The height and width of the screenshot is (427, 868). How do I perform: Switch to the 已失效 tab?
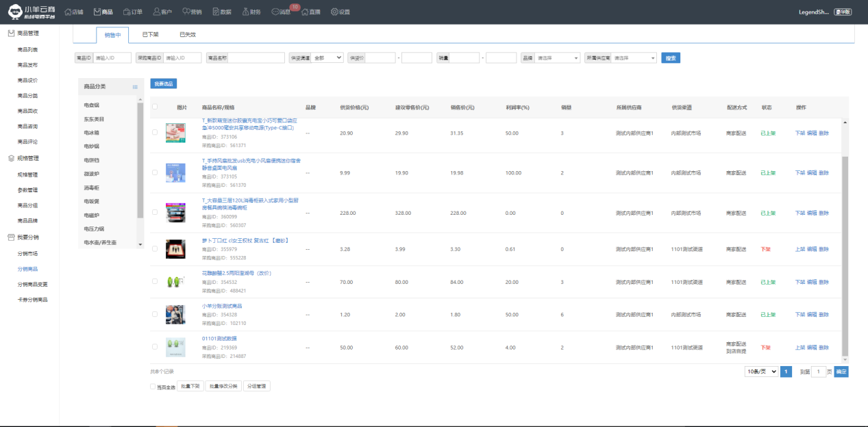187,34
